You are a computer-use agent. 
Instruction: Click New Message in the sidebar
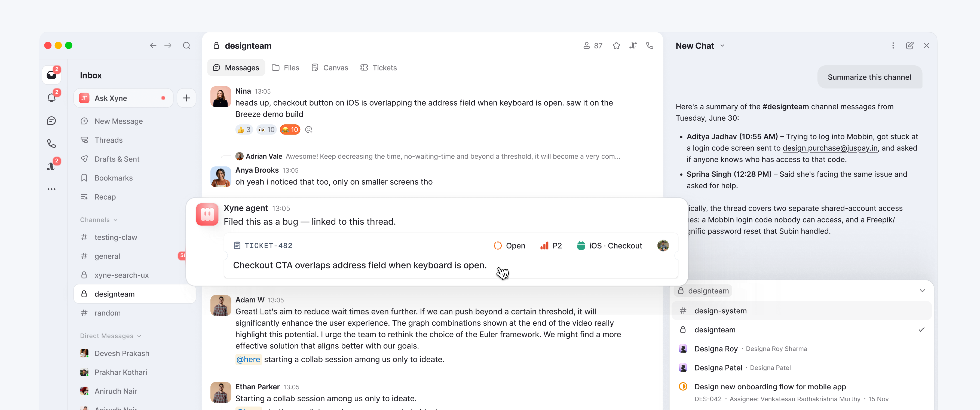coord(119,121)
